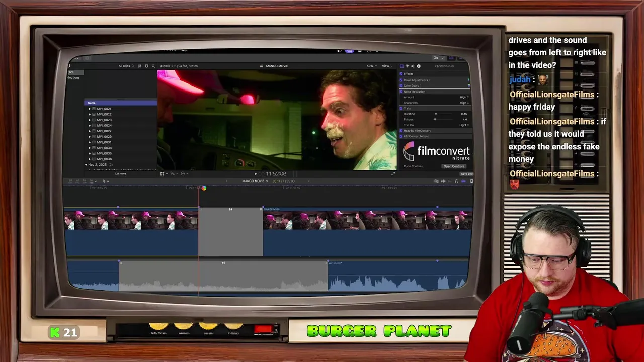Click the insert-clip icon in the timeline toolbar
Viewport: 644px width, 362px height.
[x=77, y=181]
